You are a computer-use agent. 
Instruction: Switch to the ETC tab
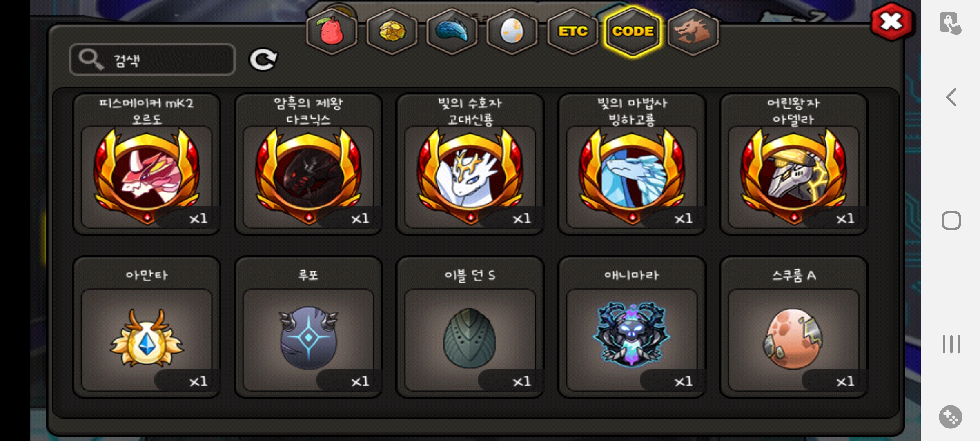[572, 31]
